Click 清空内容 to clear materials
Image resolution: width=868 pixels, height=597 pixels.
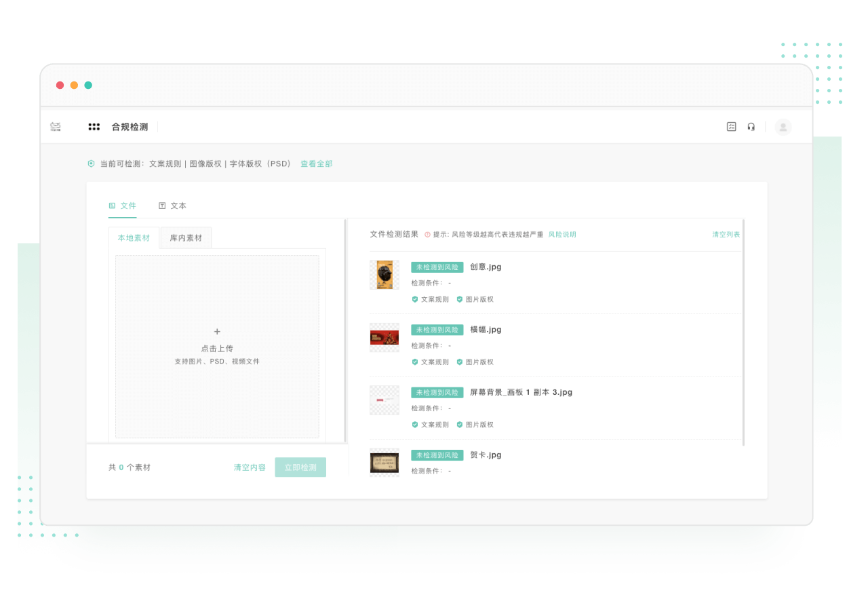(x=250, y=467)
